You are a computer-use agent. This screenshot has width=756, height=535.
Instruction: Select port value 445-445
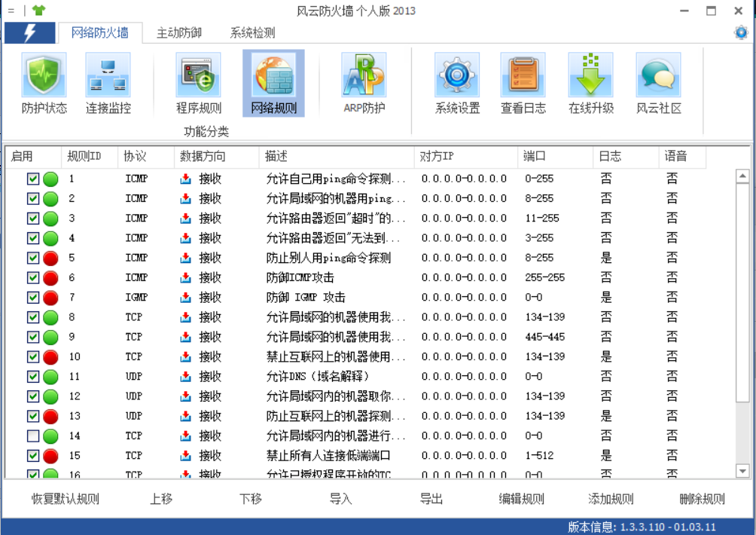[545, 337]
